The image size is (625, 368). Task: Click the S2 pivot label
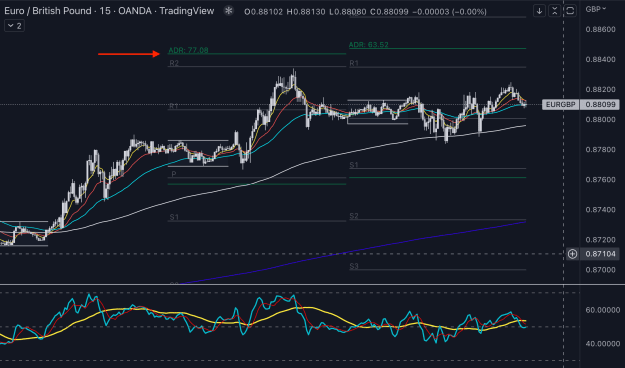coord(354,216)
